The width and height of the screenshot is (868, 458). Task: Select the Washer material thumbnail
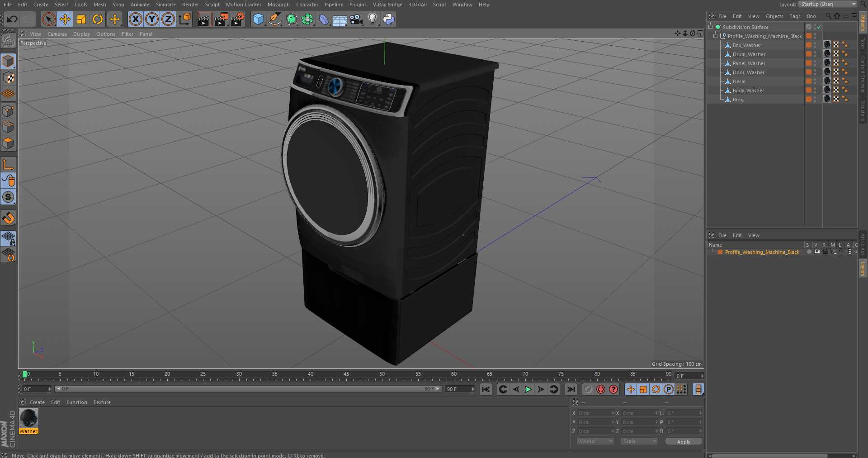(28, 419)
